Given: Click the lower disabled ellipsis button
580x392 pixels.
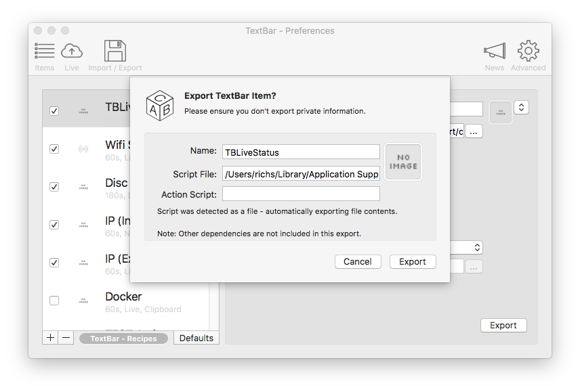Looking at the screenshot, I should point(474,267).
